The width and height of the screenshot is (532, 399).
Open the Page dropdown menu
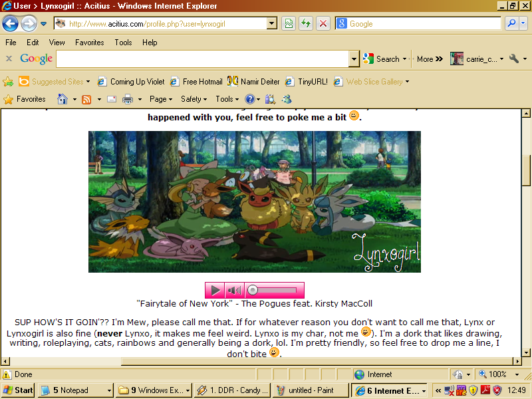click(x=161, y=99)
